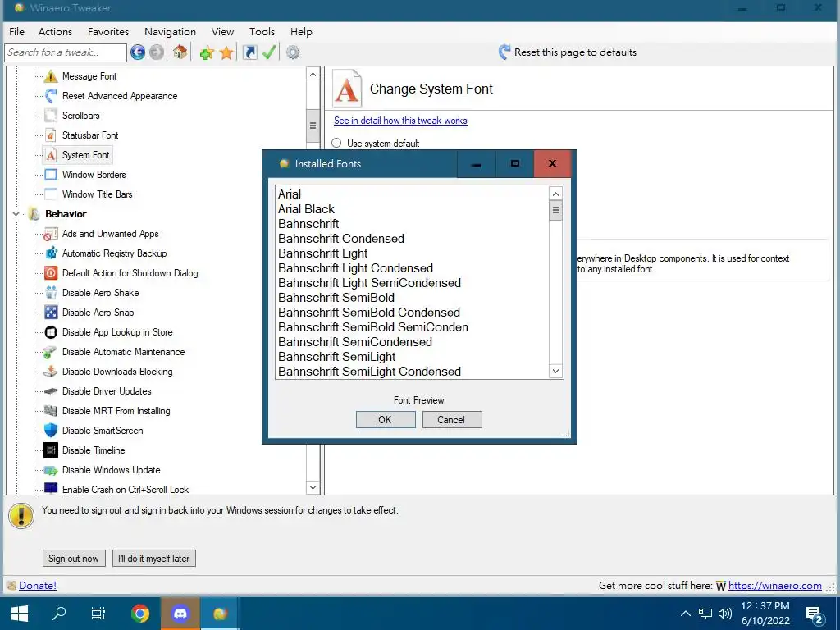The width and height of the screenshot is (840, 630).
Task: Click the Disable App Lookup in Store icon
Action: (51, 332)
